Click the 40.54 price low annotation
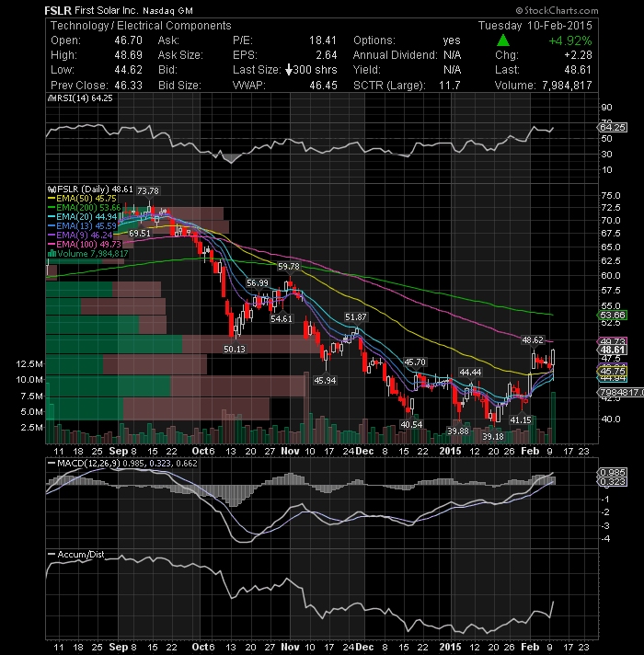The image size is (644, 655). click(411, 424)
